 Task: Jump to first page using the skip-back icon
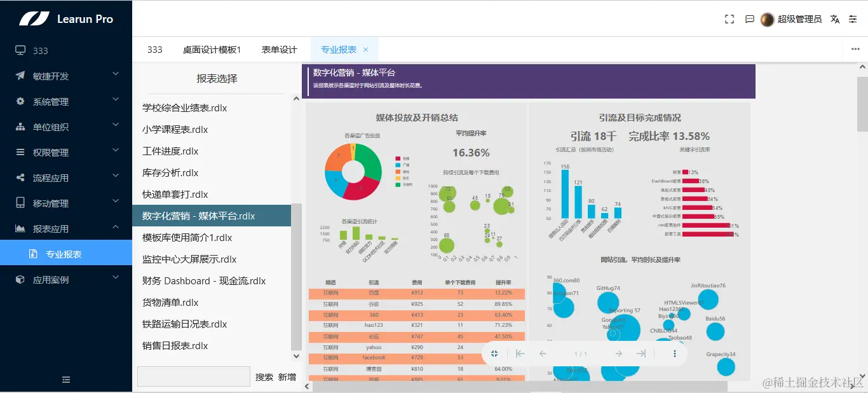pos(520,353)
